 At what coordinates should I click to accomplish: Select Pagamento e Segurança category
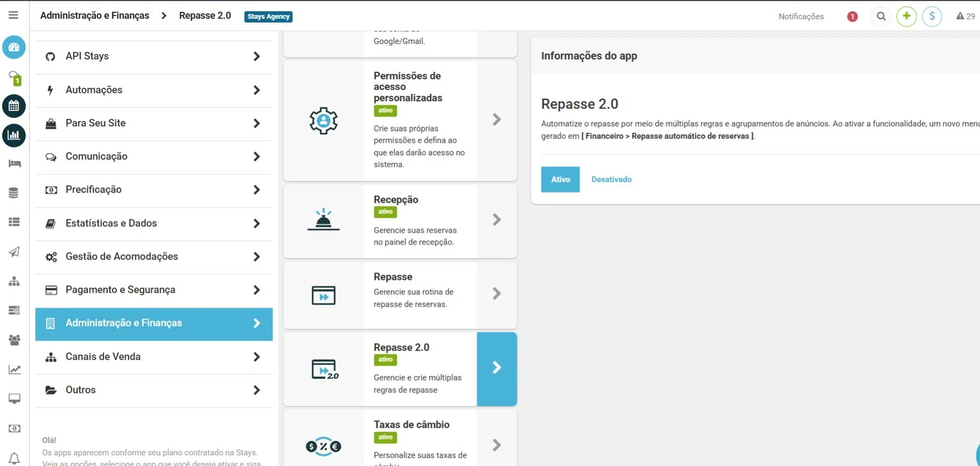pyautogui.click(x=154, y=290)
